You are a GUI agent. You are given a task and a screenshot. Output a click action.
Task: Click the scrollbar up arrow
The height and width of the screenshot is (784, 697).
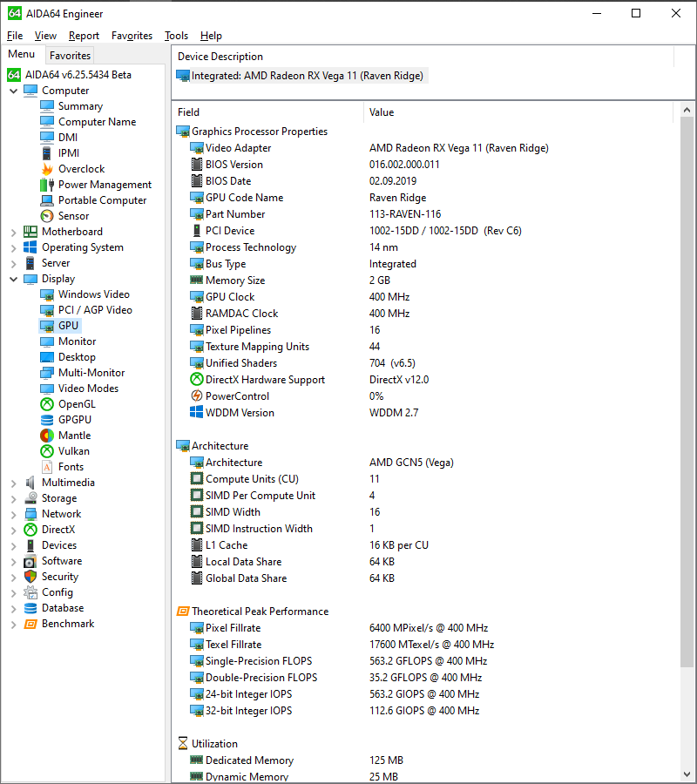tap(687, 110)
